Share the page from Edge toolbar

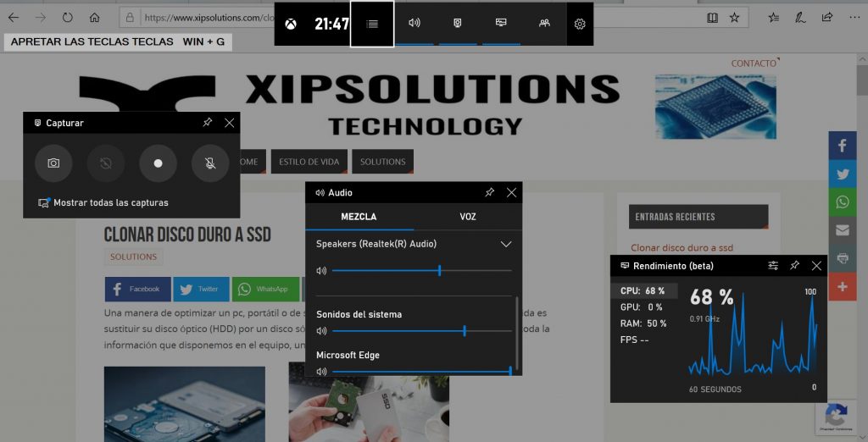click(x=827, y=17)
